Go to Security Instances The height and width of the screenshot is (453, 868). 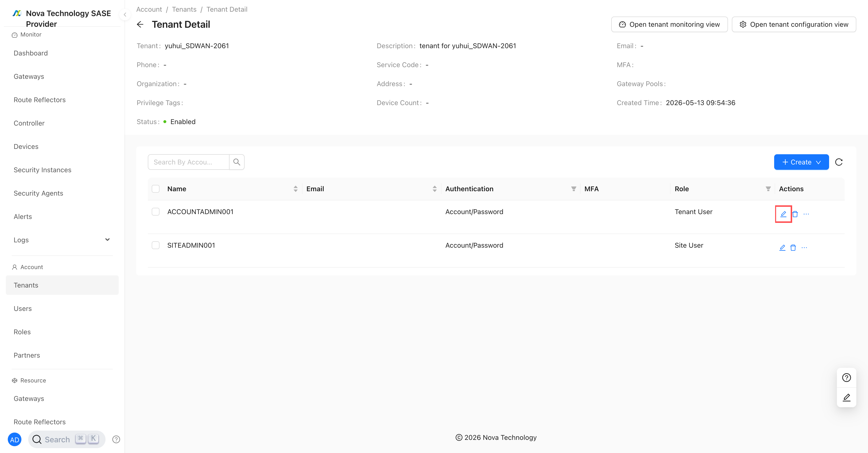point(62,170)
